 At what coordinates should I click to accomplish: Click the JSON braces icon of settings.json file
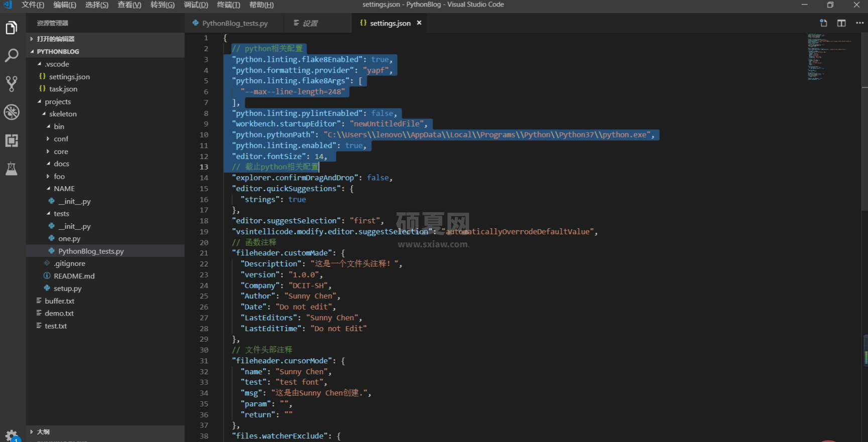[42, 77]
